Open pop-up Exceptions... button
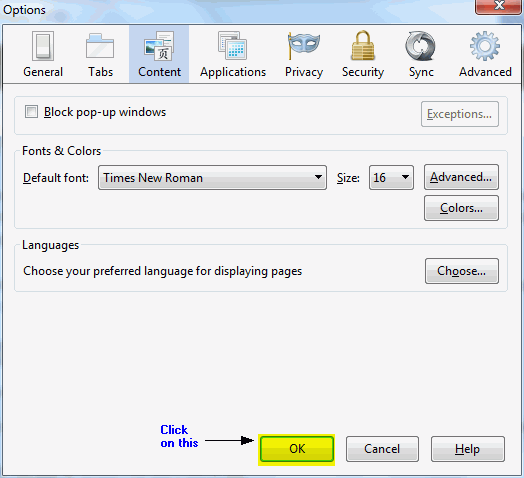 (460, 114)
